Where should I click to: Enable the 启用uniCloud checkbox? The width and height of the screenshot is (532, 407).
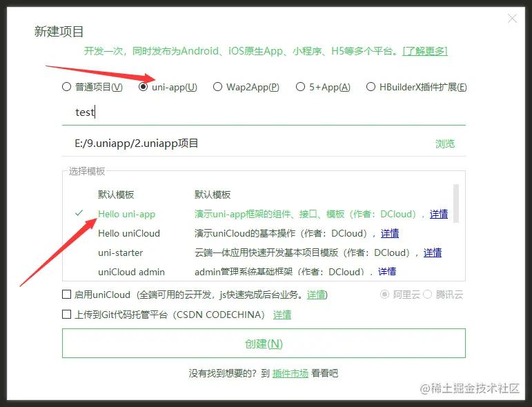tap(66, 294)
